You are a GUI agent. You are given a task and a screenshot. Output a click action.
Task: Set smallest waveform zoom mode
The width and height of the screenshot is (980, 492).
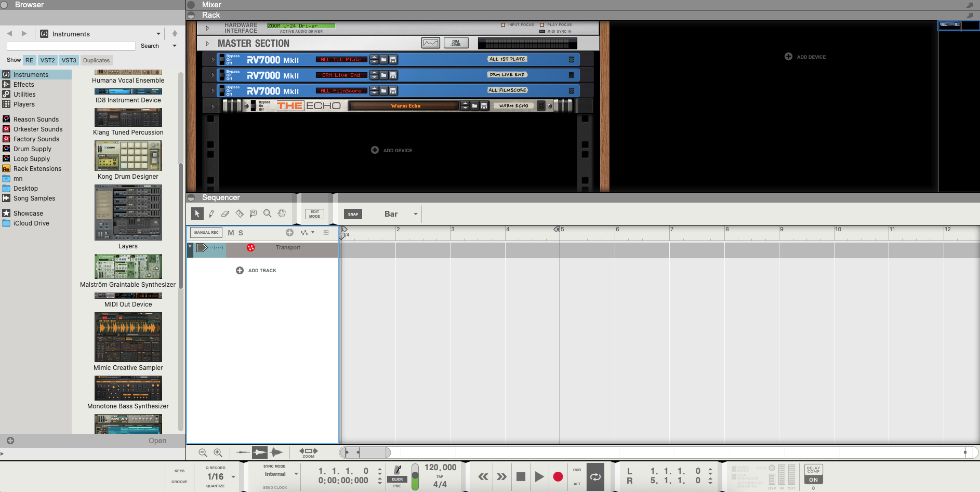[x=243, y=453]
